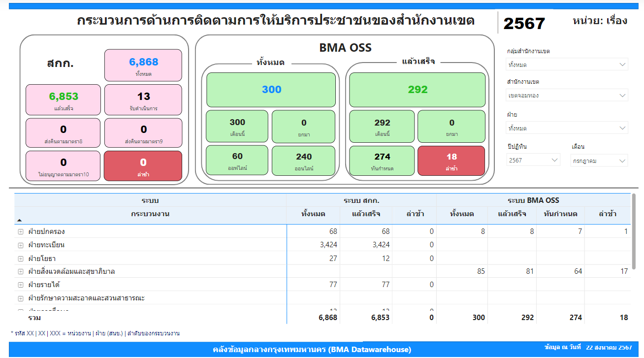The height and width of the screenshot is (358, 644).
Task: Expand ฝ่ายรักษาความสะอาดและสวนสาธารณะ row plus icon
Action: click(x=21, y=298)
